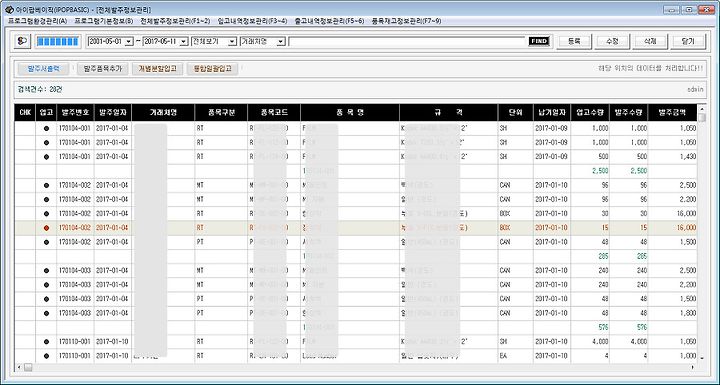Viewport: 720px width, 385px height.
Task: Sort by the 발주일자 column header
Action: 113,113
